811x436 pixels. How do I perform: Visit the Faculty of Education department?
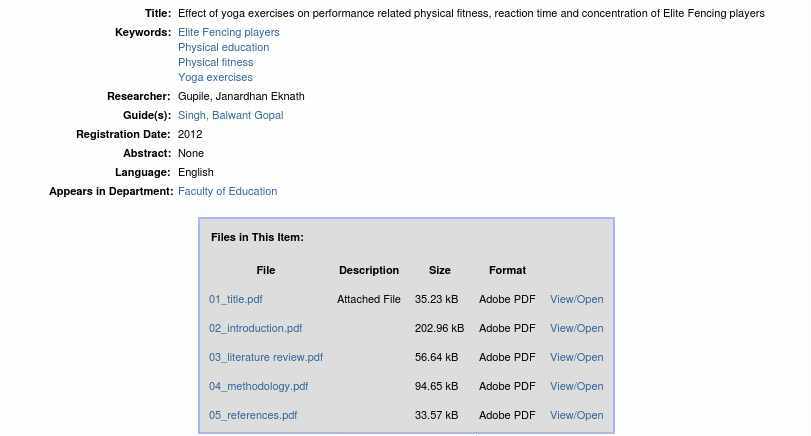228,191
